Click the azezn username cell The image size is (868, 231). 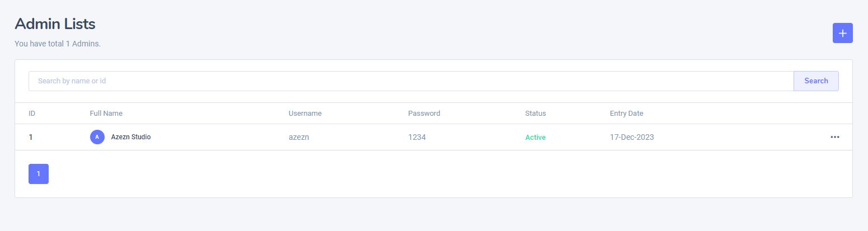point(299,137)
